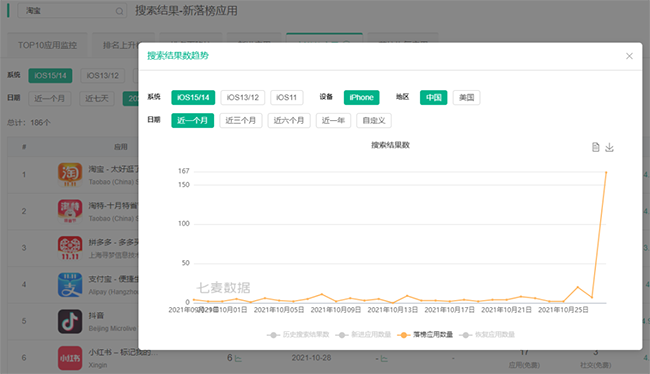Viewport: 650px width, 374px height.
Task: Choose 自定义 custom date range
Action: 374,121
